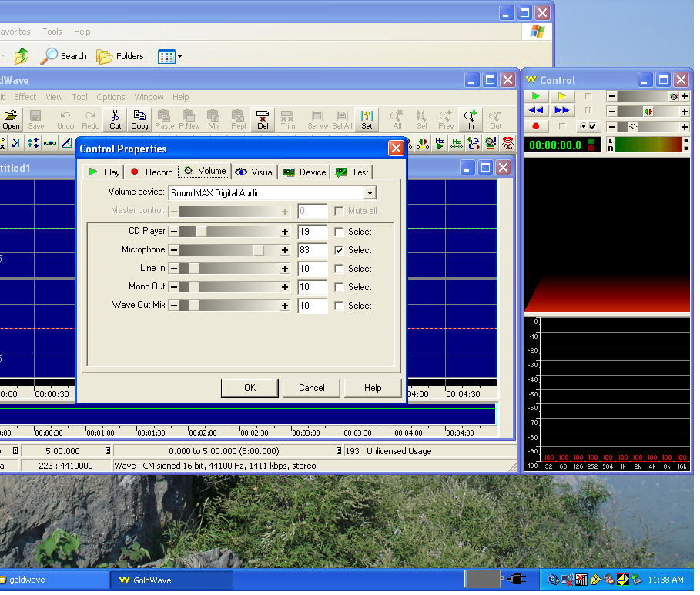Image resolution: width=700 pixels, height=595 pixels.
Task: Click the Hz playback rate effect icon
Action: click(440, 143)
